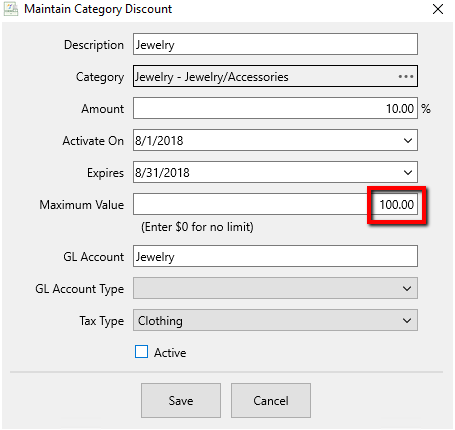Select the Category field showing Jewelry/Accessories

click(275, 76)
